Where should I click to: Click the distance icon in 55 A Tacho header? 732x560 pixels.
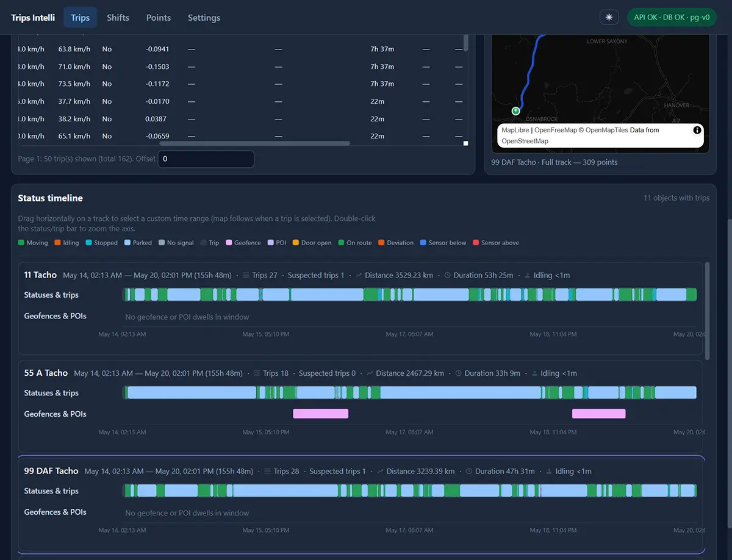[x=370, y=373]
